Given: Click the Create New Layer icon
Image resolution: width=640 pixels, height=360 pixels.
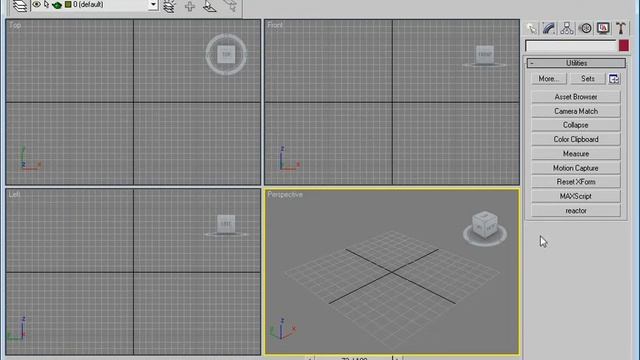Looking at the screenshot, I should [169, 6].
